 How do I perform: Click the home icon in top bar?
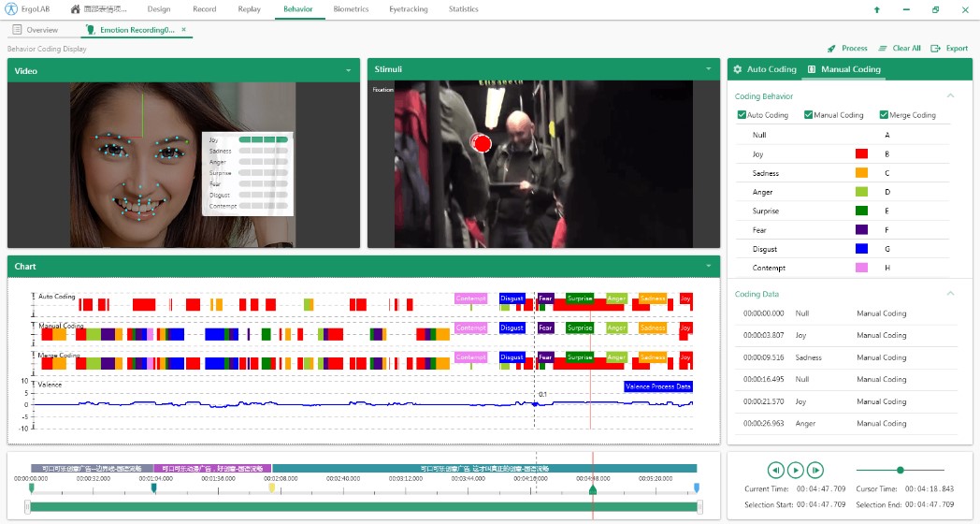coord(76,9)
